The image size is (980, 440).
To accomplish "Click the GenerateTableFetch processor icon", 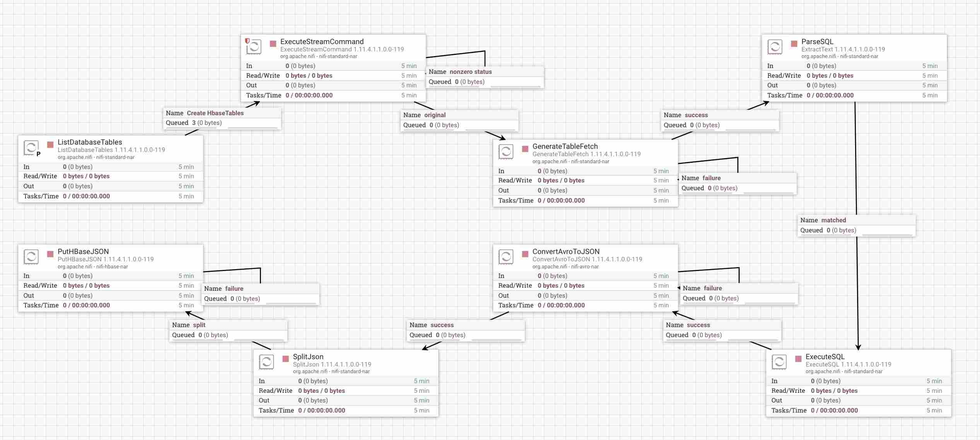I will click(505, 152).
